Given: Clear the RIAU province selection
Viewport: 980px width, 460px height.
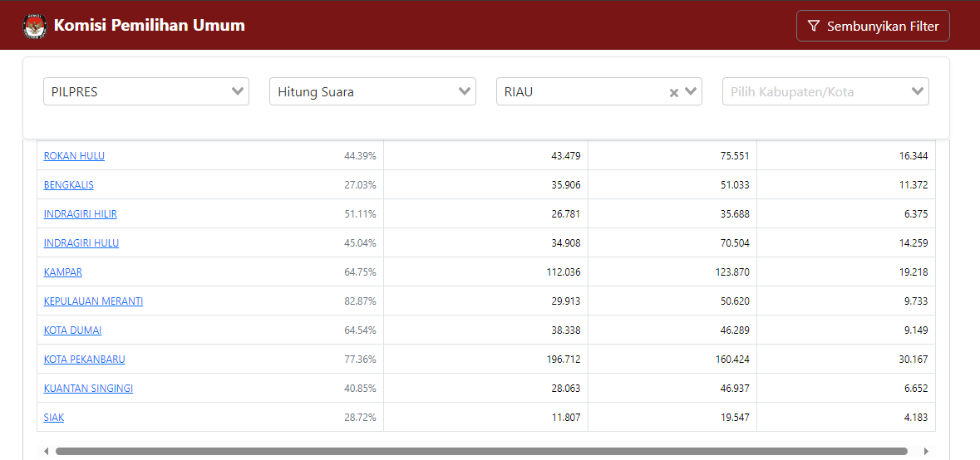Looking at the screenshot, I should (674, 92).
